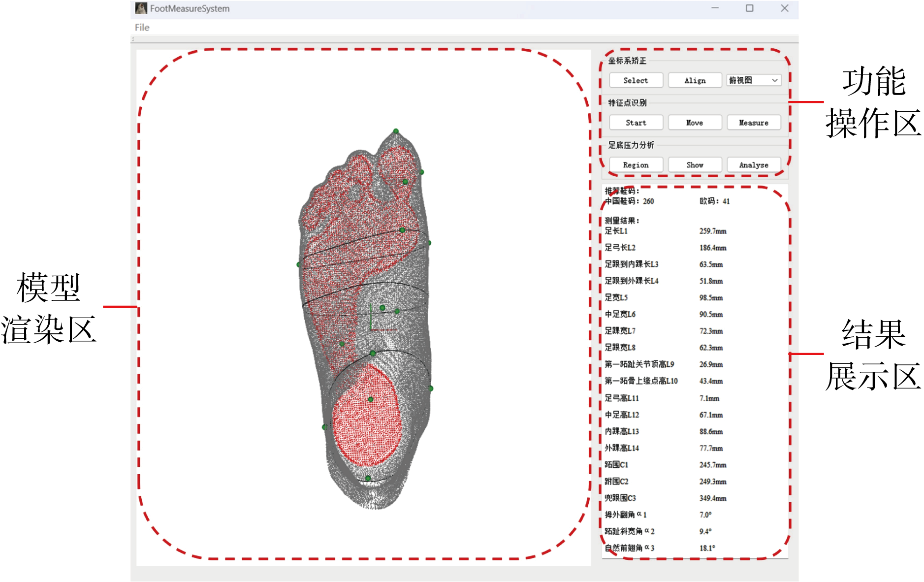The width and height of the screenshot is (924, 582).
Task: Start feature point recognition
Action: coord(636,123)
